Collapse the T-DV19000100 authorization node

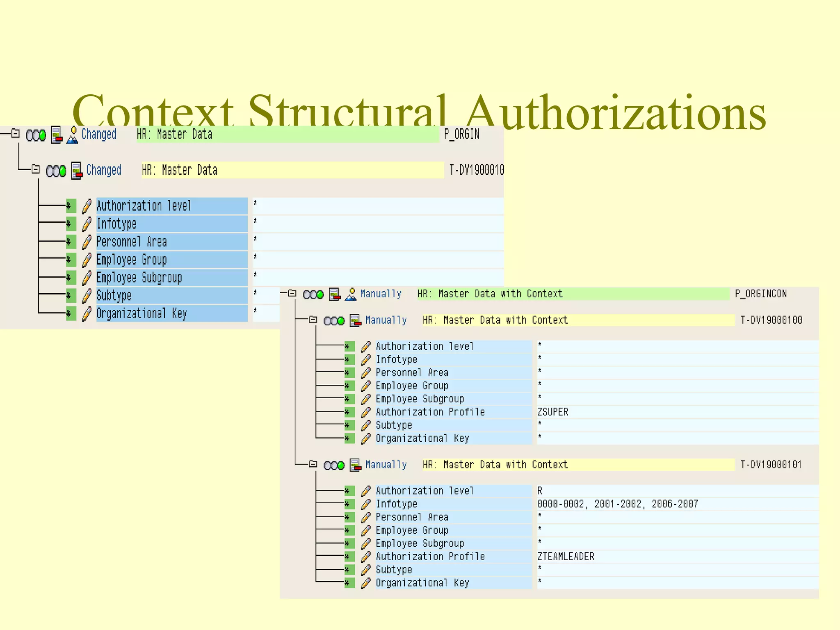pos(313,320)
